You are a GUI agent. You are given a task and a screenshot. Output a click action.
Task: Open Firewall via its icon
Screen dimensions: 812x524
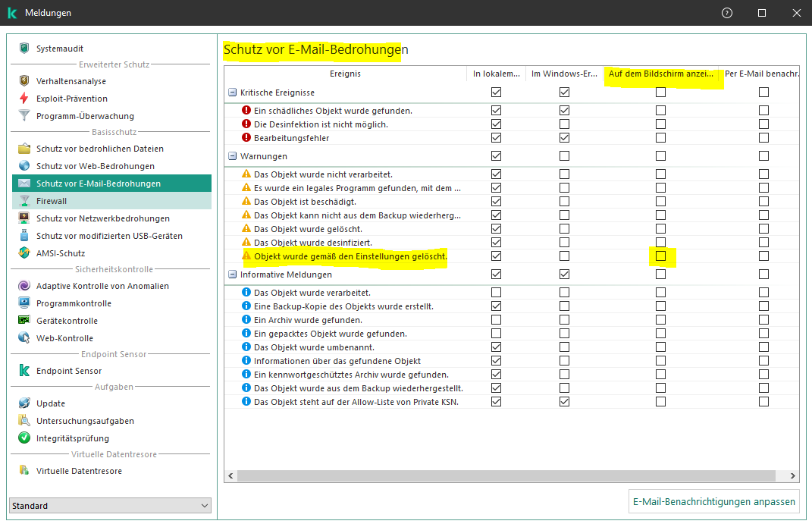tap(24, 201)
